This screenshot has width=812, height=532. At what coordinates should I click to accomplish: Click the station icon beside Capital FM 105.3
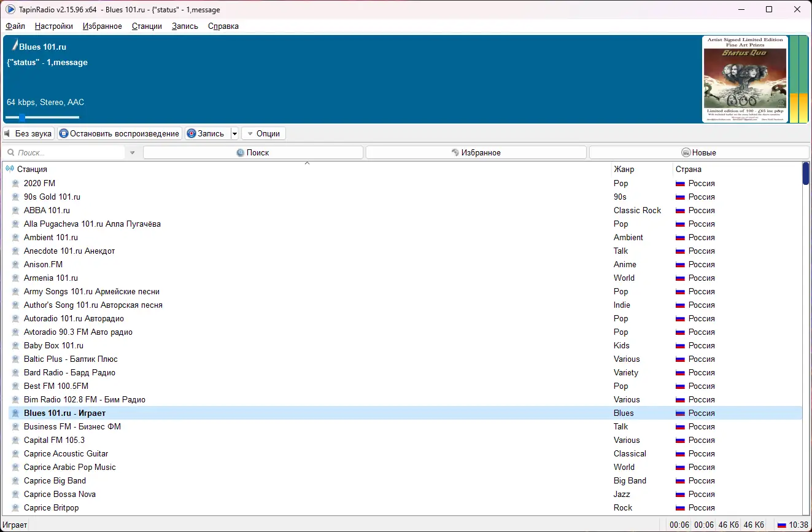16,440
